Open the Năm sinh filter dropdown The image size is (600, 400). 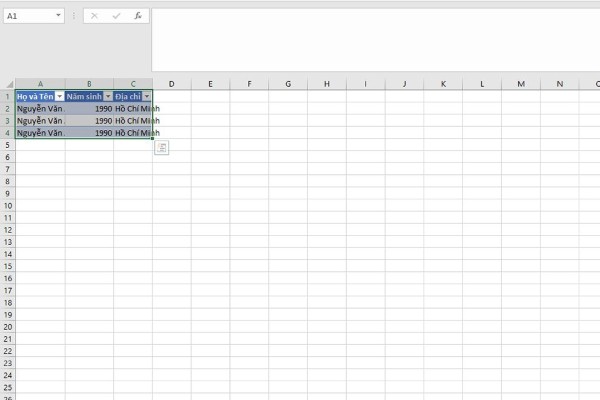click(x=108, y=96)
